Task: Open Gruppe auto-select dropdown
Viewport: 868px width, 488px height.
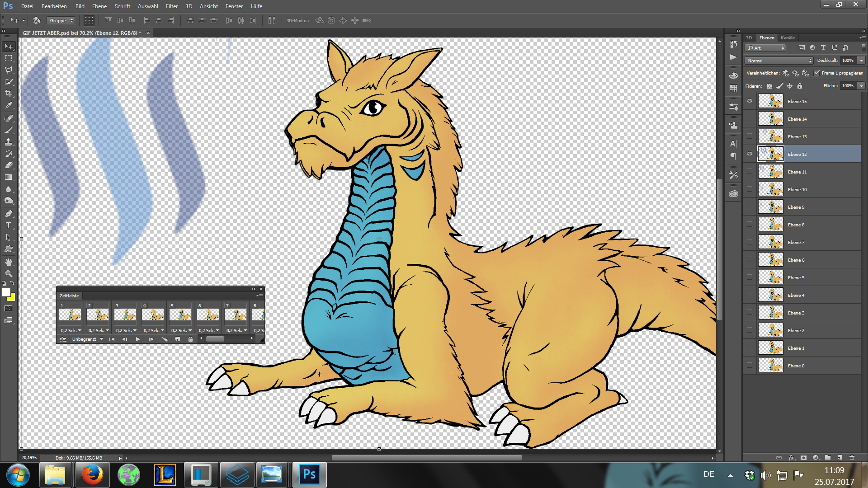Action: [61, 20]
